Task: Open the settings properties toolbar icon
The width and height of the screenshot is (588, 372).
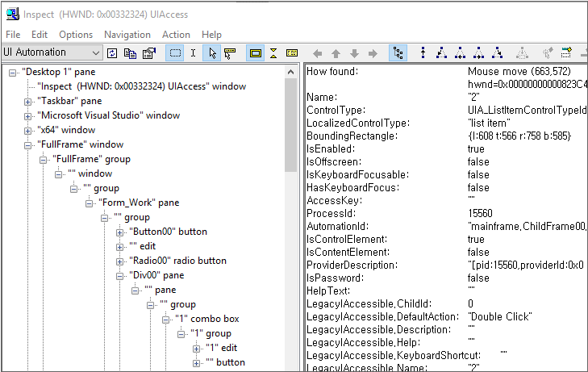Action: click(148, 53)
